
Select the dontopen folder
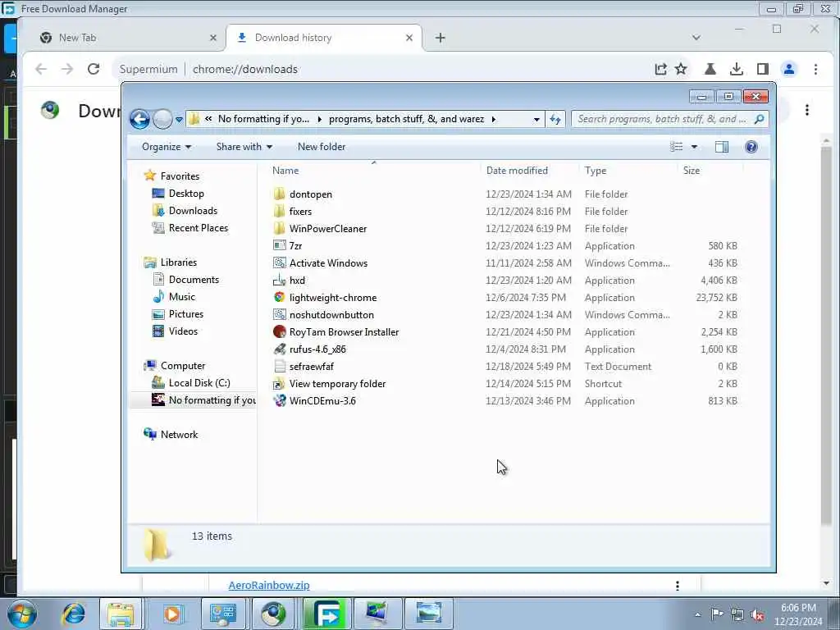click(311, 194)
